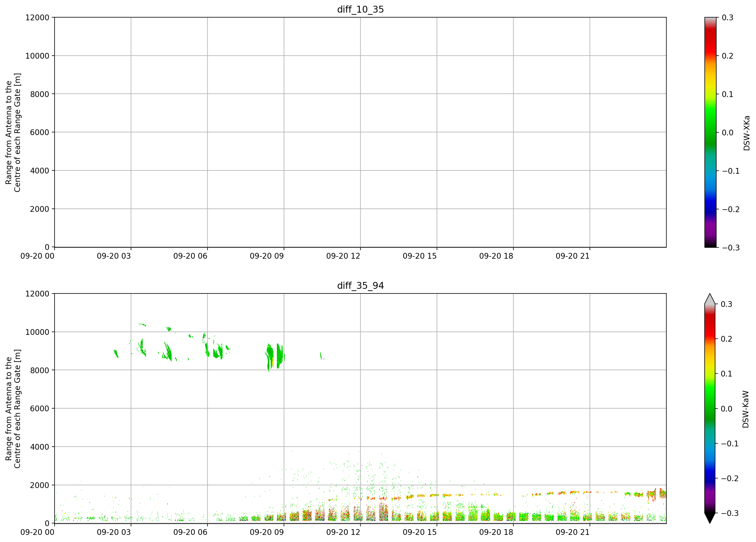
Task: Click the 4000 tick label on diff_35_94 y-axis
Action: (x=39, y=447)
